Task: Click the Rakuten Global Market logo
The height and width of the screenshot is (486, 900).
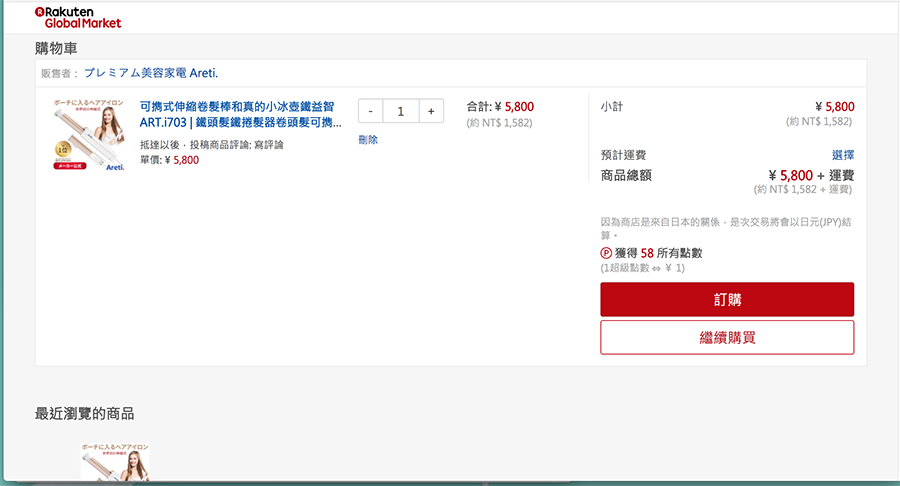Action: 78,16
